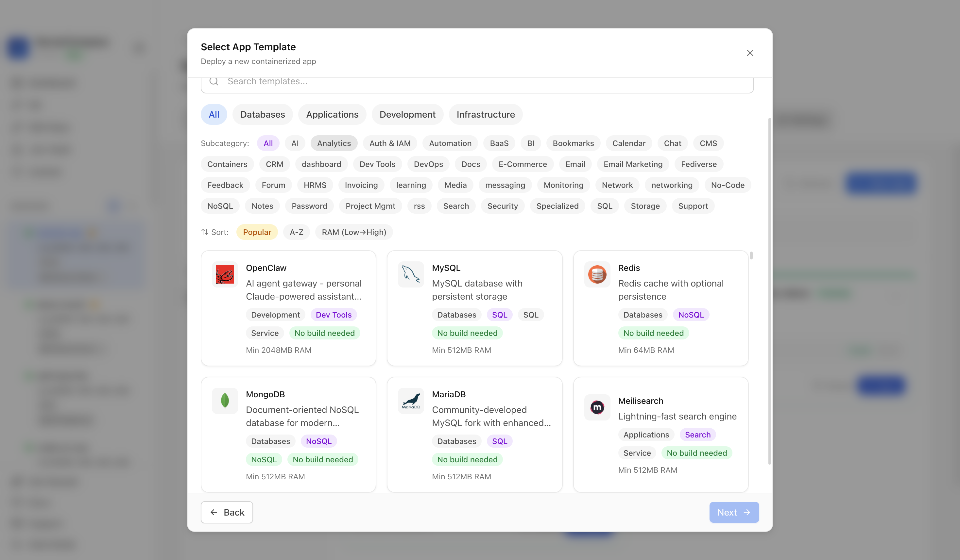Filter by Automation subcategory
The width and height of the screenshot is (960, 560).
(x=450, y=143)
